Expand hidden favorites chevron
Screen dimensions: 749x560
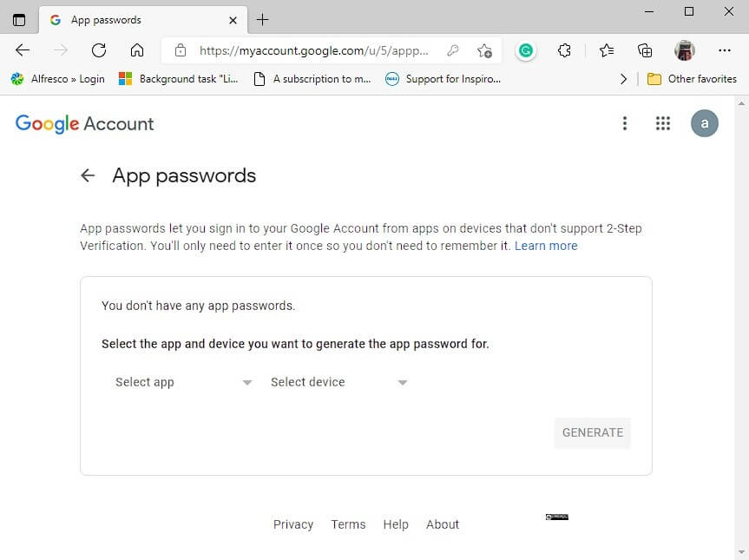(x=623, y=79)
